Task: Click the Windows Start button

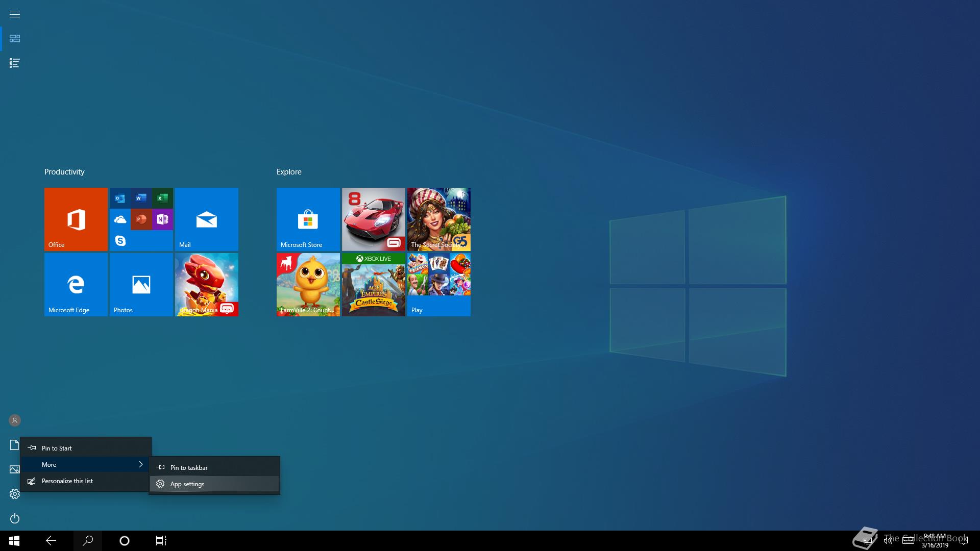Action: pyautogui.click(x=14, y=541)
